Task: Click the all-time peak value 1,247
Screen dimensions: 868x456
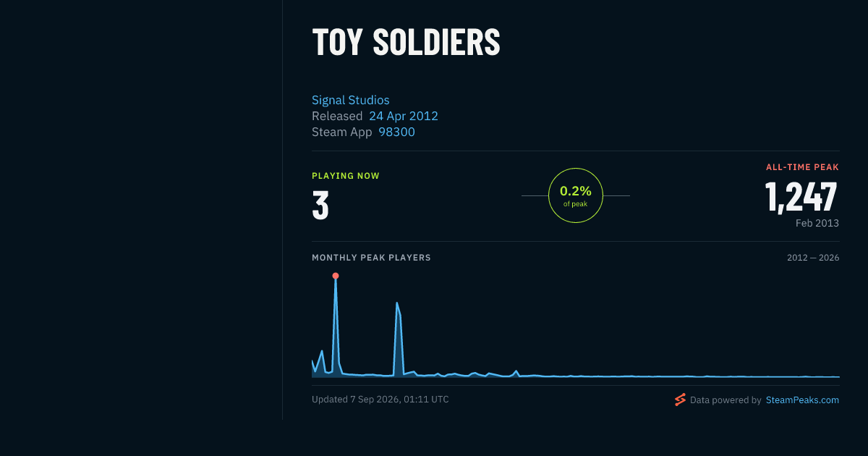Action: coord(801,196)
